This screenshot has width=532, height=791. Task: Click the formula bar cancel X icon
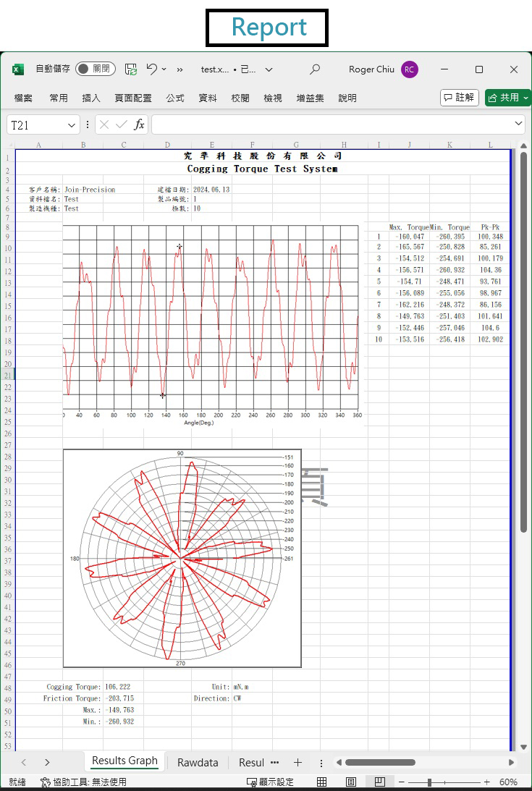[x=104, y=124]
